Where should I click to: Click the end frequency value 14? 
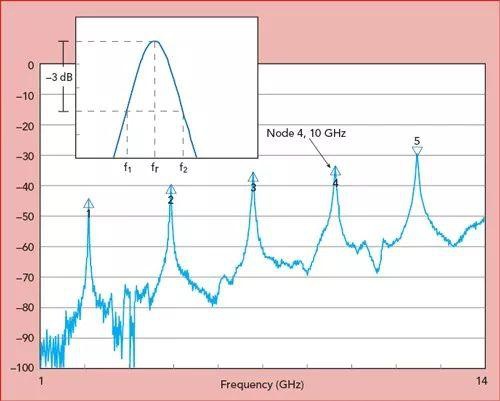pos(482,381)
